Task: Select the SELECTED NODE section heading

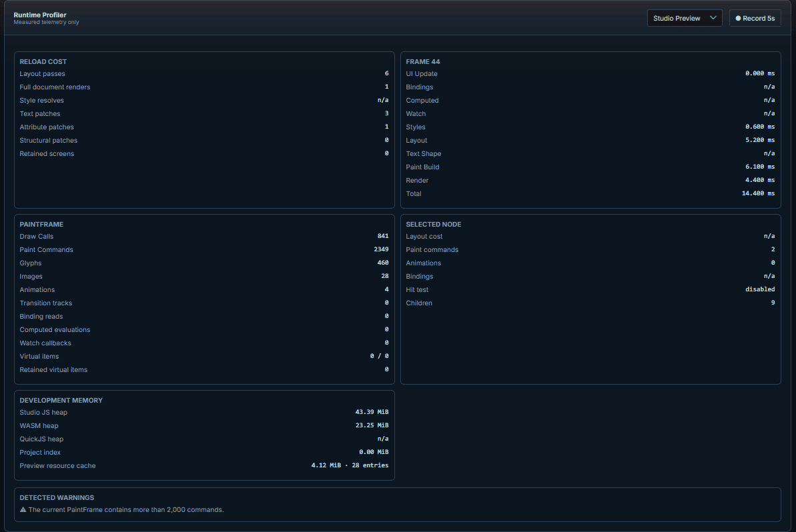Action: coord(434,224)
